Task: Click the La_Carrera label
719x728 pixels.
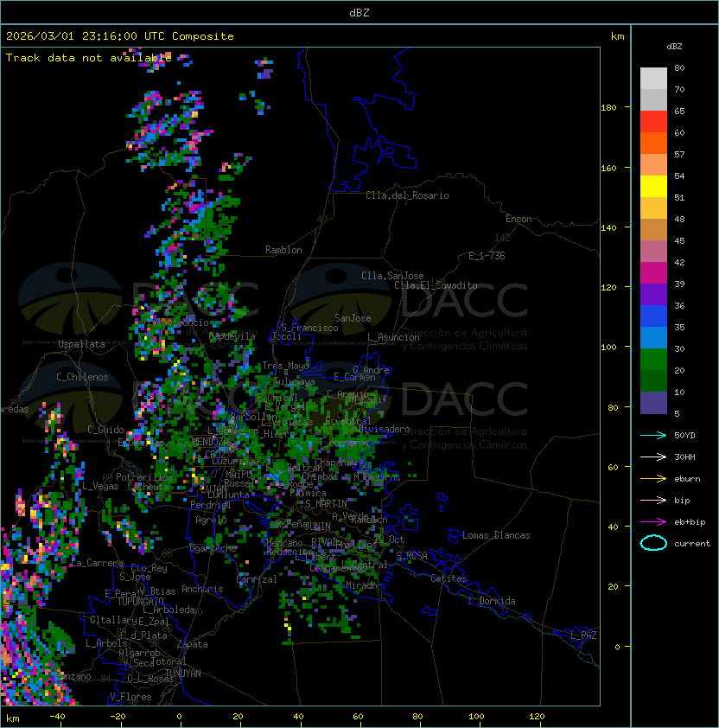Action: (97, 563)
